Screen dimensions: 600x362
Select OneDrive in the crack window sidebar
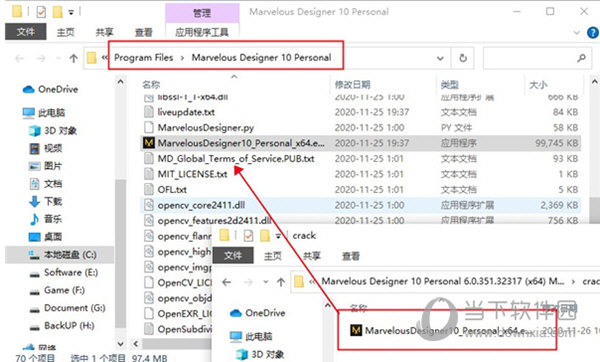(258, 313)
